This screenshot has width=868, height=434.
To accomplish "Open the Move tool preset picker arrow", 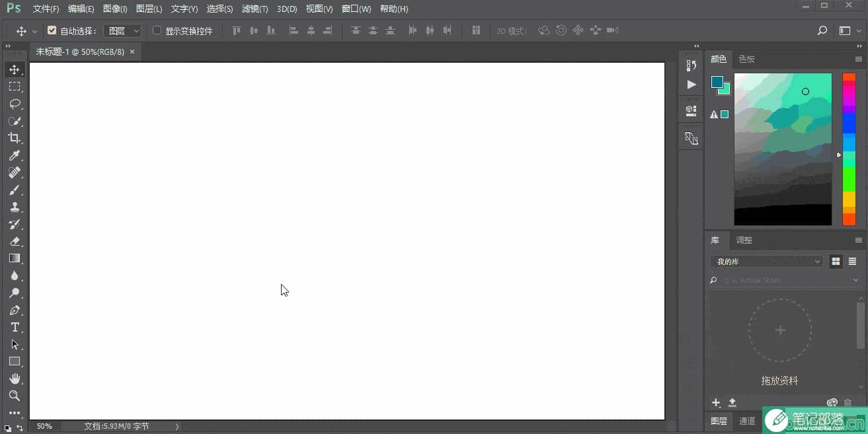I will [x=34, y=31].
